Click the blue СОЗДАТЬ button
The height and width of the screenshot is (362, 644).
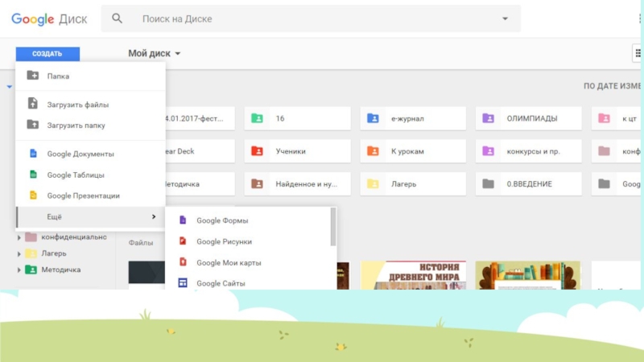pyautogui.click(x=47, y=54)
